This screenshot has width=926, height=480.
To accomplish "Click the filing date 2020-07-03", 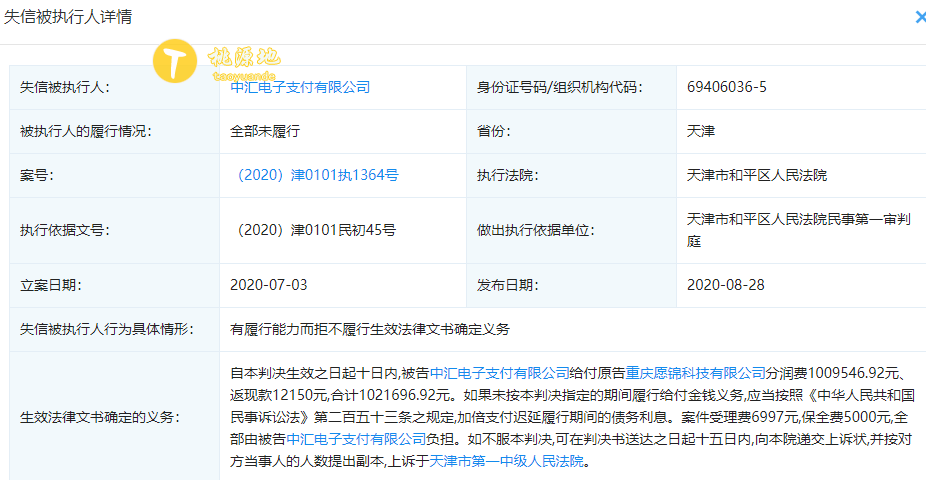I will pyautogui.click(x=269, y=284).
